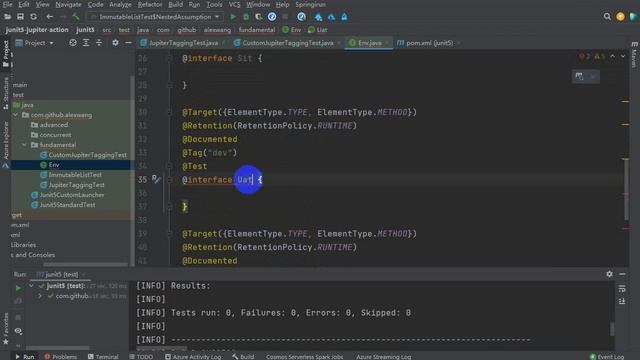The image size is (640, 360).
Task: Open project with the folder toolbar icon
Action: [7, 17]
